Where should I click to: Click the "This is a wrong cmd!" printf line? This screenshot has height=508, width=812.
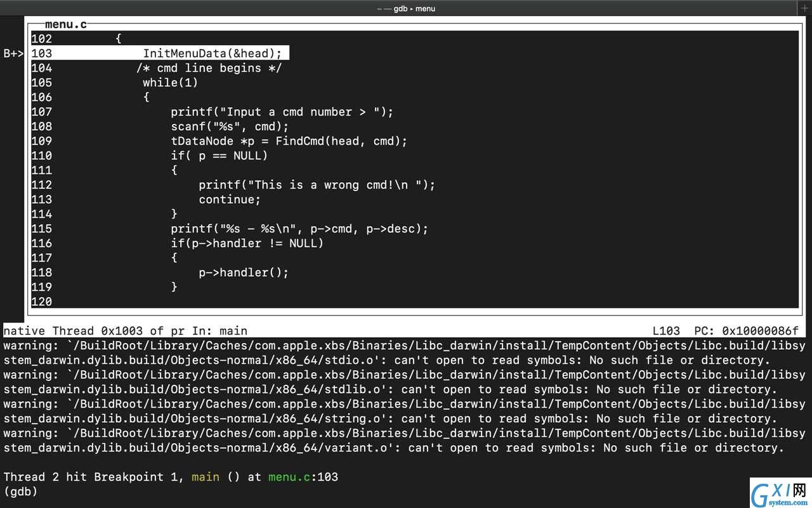(317, 185)
